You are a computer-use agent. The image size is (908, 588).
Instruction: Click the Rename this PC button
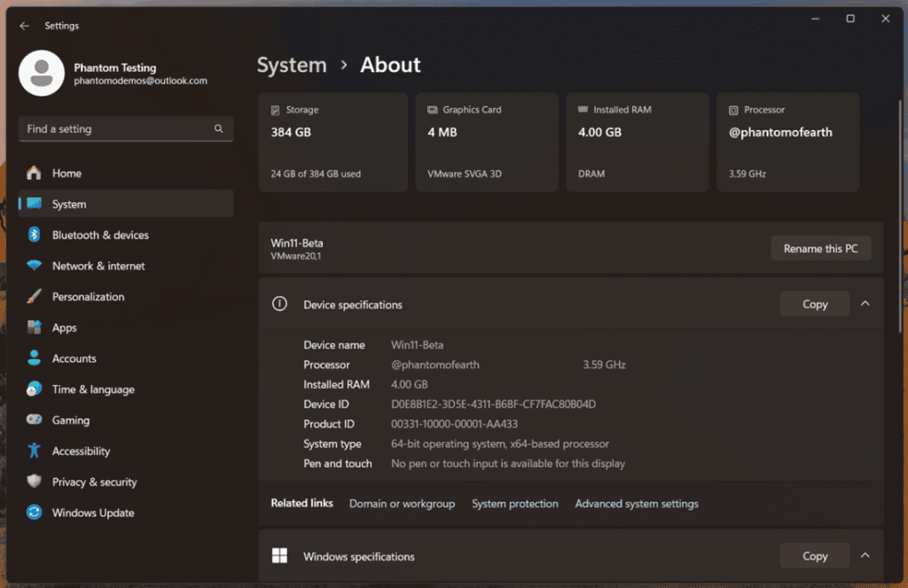[820, 248]
